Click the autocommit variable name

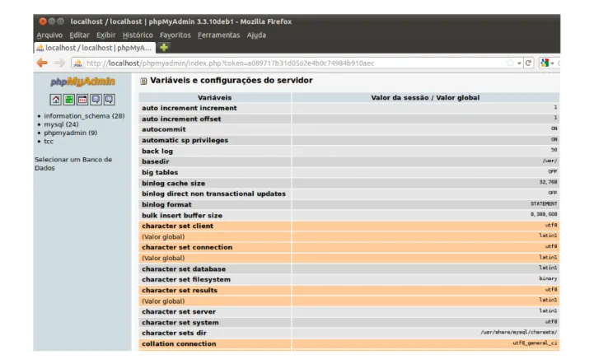click(x=164, y=129)
